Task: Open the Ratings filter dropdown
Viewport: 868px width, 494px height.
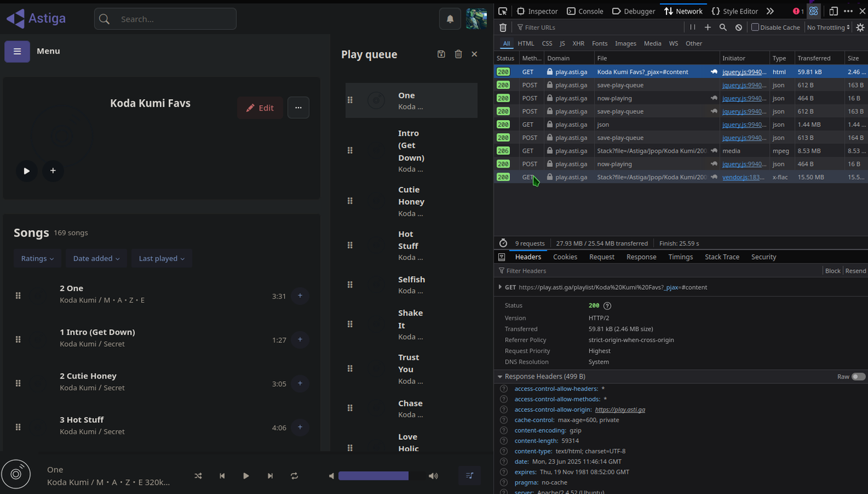Action: point(37,259)
